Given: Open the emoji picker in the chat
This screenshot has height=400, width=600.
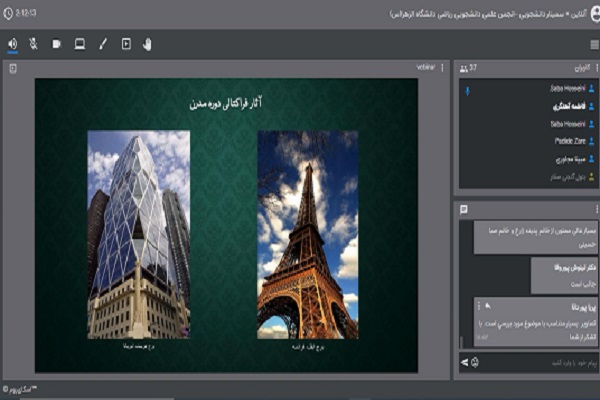Looking at the screenshot, I should pos(475,362).
